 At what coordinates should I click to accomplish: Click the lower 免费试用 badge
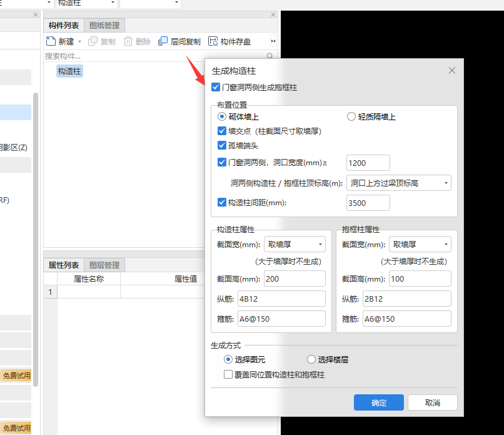16,428
